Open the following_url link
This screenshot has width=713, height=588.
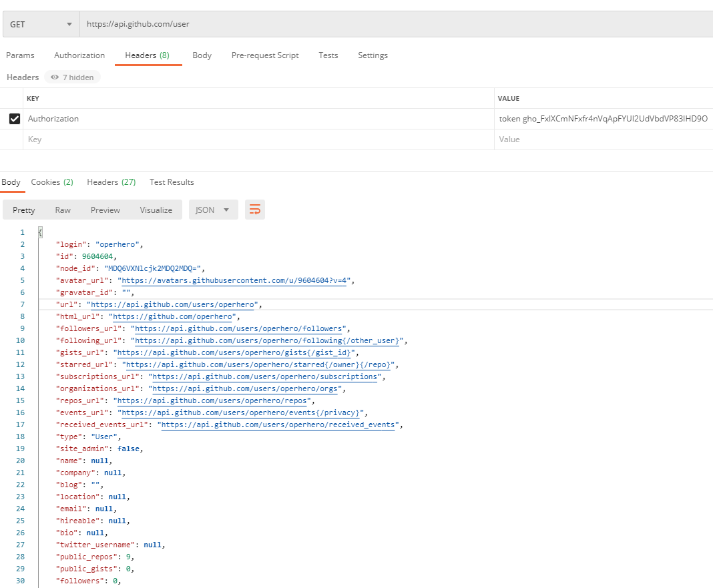click(x=267, y=340)
